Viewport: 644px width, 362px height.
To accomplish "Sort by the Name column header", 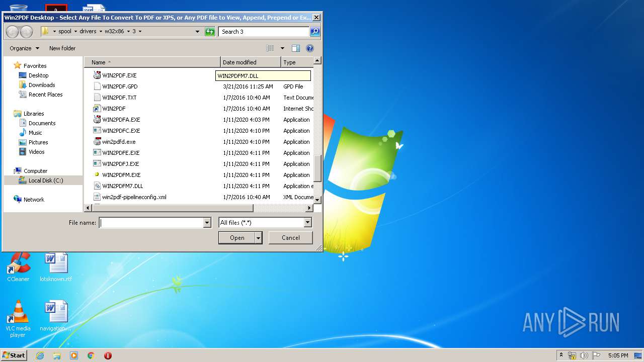I will (152, 62).
